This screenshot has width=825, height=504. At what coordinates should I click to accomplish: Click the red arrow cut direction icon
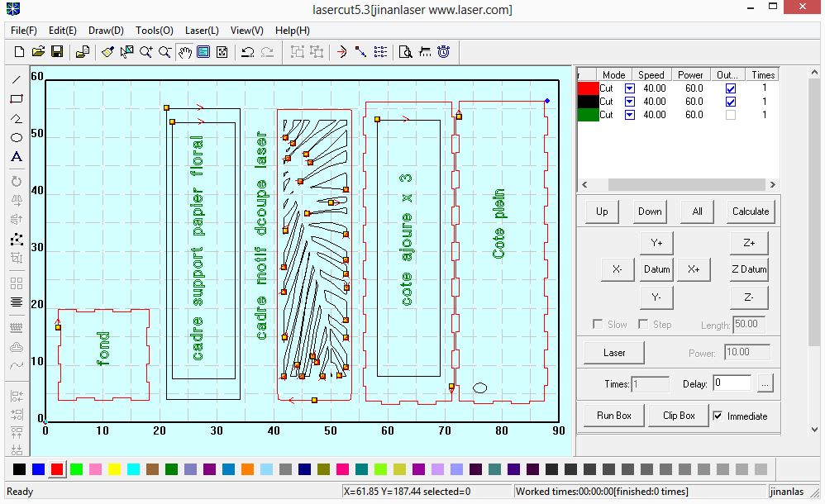pyautogui.click(x=341, y=51)
